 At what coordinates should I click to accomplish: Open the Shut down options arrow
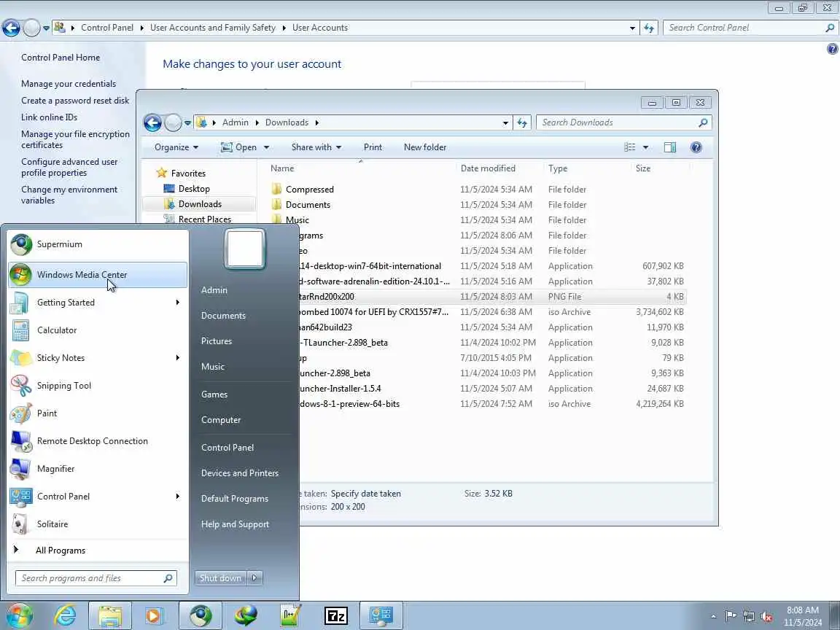(254, 578)
